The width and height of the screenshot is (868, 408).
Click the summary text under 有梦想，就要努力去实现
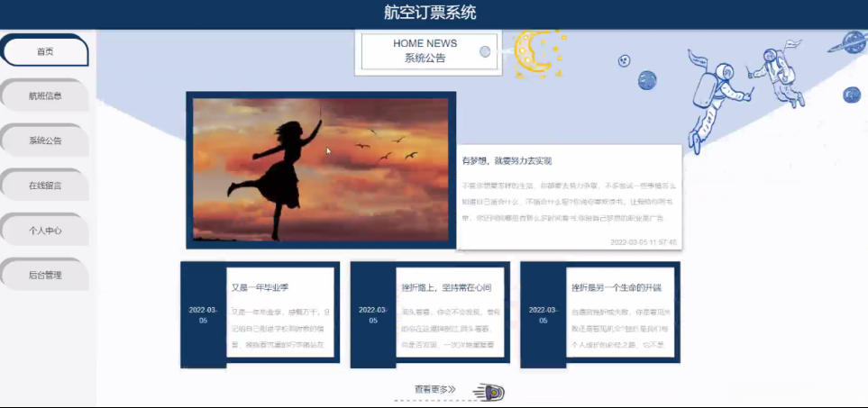(x=569, y=202)
